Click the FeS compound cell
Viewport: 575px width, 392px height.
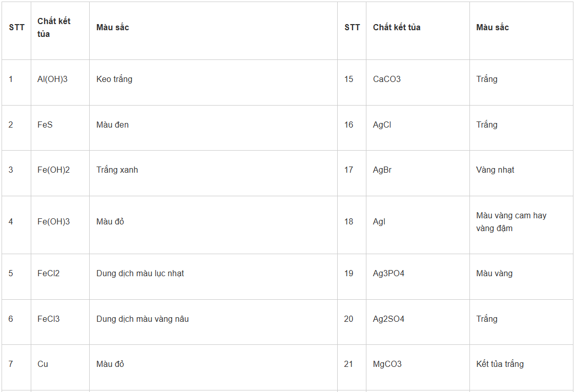tap(45, 125)
